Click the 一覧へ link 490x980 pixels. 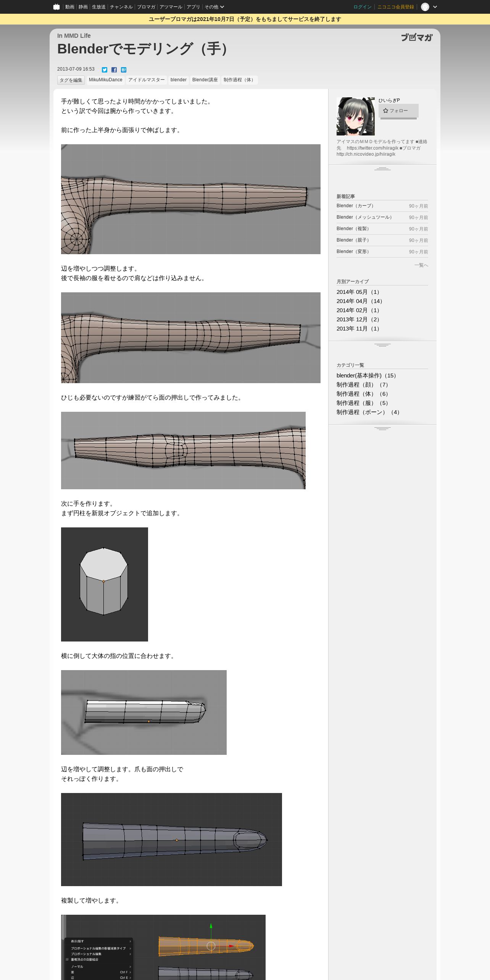pyautogui.click(x=421, y=265)
